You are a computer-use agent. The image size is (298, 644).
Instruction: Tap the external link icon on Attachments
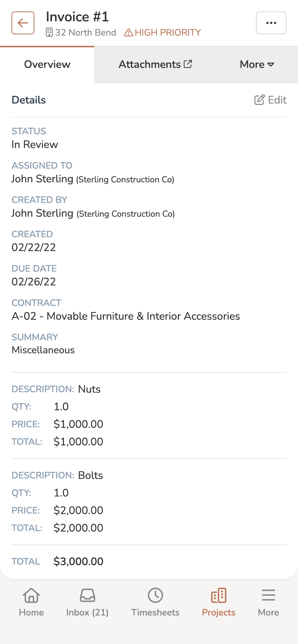point(188,64)
